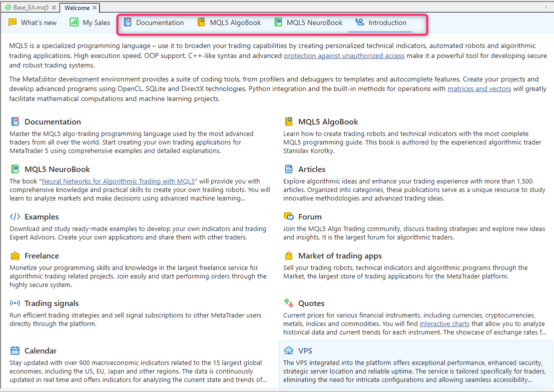Close the Base_EA.mq5 tab
Viewport: 554px width, 392px height.
tap(54, 7)
